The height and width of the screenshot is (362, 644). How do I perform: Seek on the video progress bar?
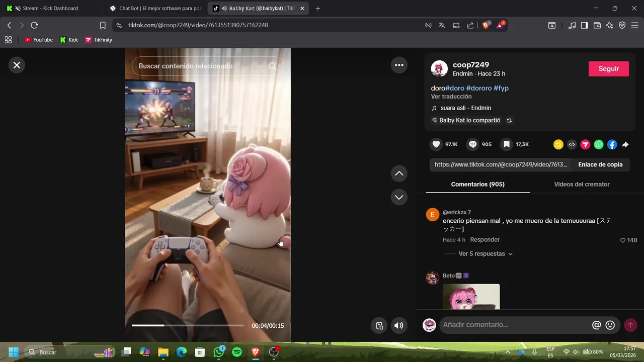tap(188, 325)
